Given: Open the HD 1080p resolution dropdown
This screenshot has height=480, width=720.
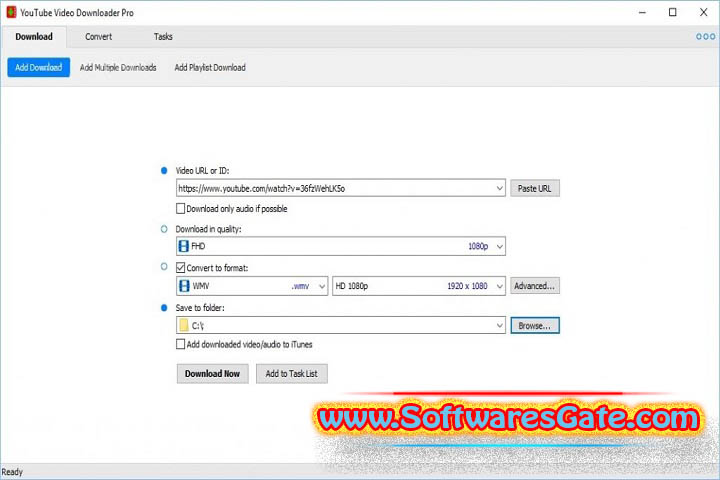Looking at the screenshot, I should pos(500,286).
